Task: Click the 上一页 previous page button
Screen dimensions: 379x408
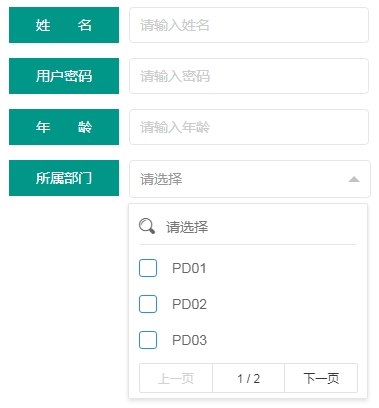Action: [176, 378]
